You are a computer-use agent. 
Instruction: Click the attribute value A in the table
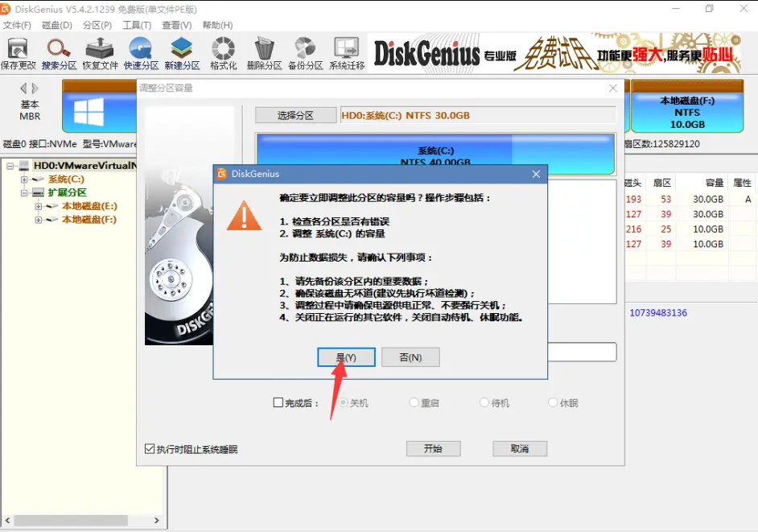pos(748,200)
